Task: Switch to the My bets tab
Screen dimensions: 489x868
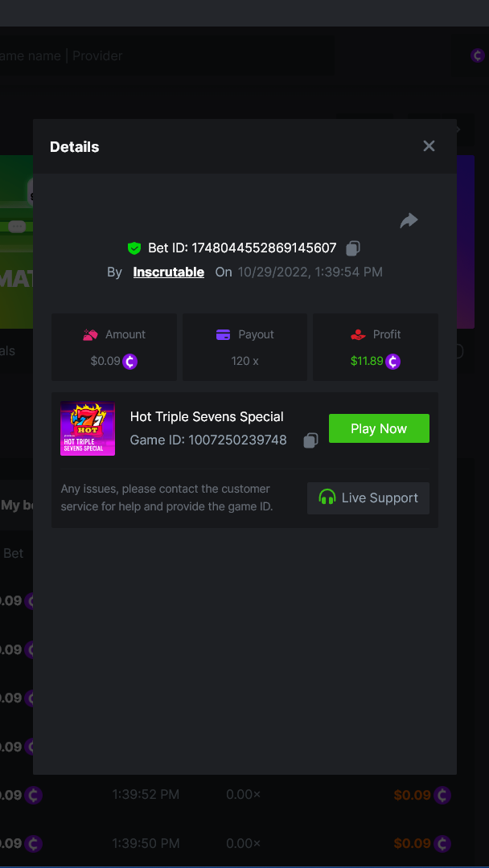Action: coord(16,506)
